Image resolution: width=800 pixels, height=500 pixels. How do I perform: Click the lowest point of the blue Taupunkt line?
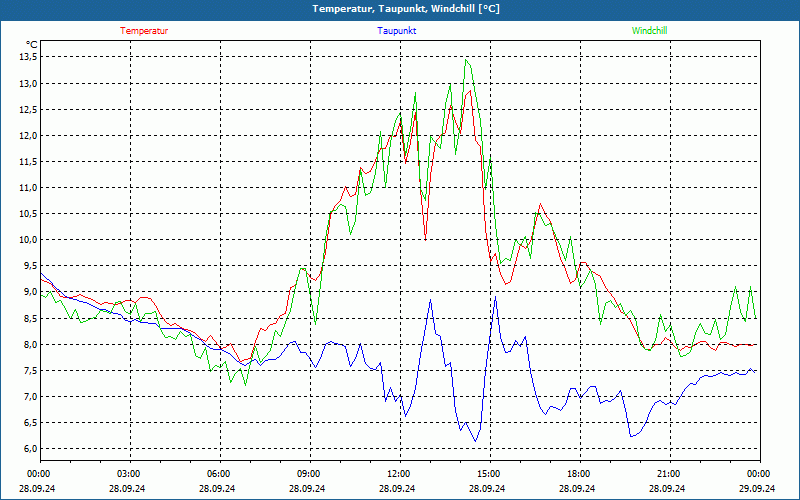tap(475, 441)
